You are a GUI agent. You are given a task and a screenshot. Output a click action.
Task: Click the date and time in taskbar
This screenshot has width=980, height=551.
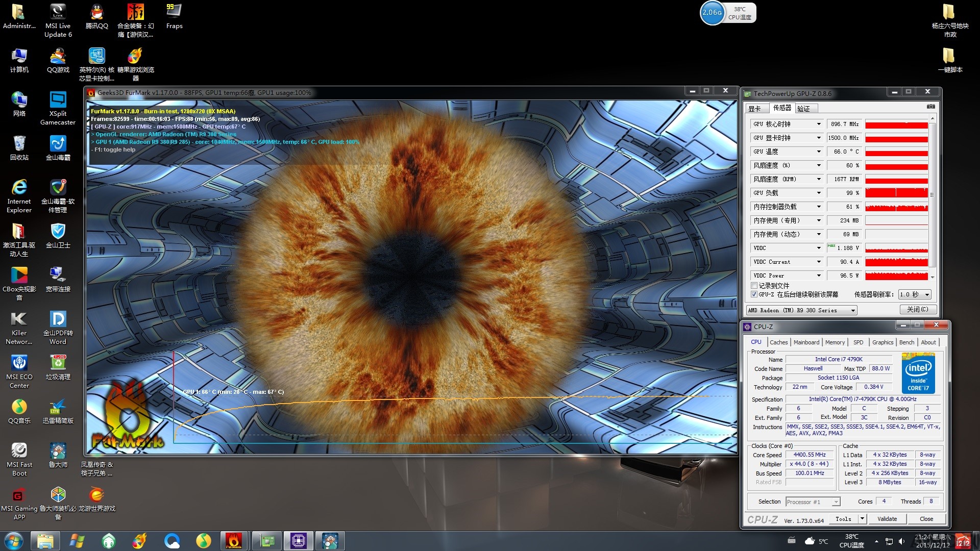933,541
